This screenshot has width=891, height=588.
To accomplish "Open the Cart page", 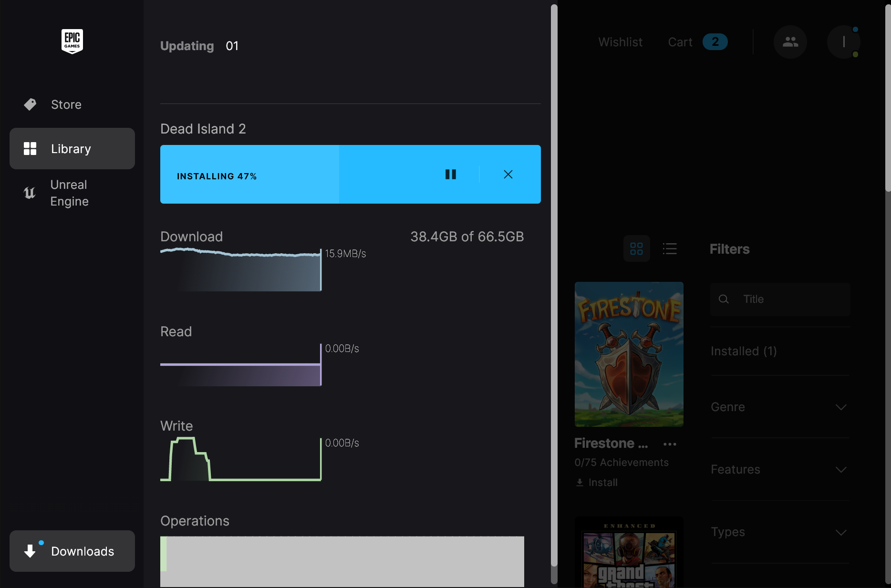I will tap(680, 42).
